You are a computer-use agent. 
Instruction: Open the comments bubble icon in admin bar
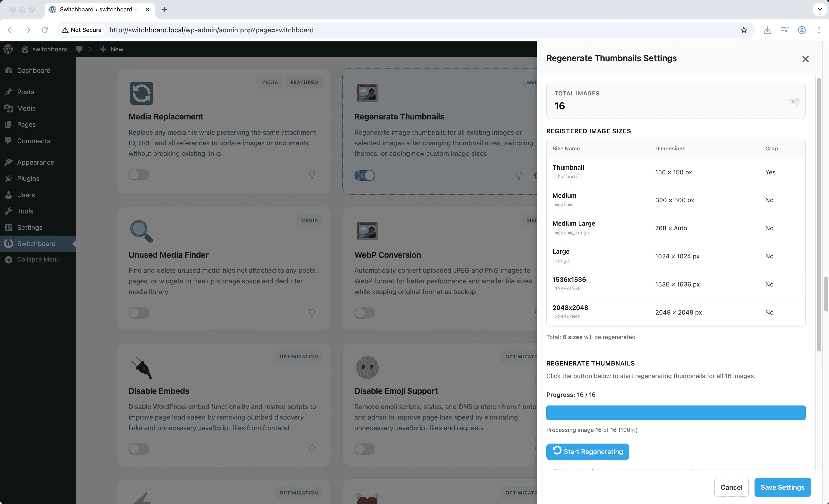click(80, 49)
